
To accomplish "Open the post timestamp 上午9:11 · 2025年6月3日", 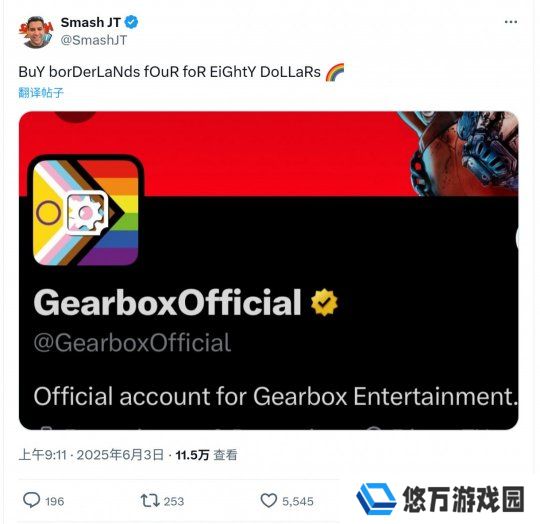I will (x=91, y=455).
